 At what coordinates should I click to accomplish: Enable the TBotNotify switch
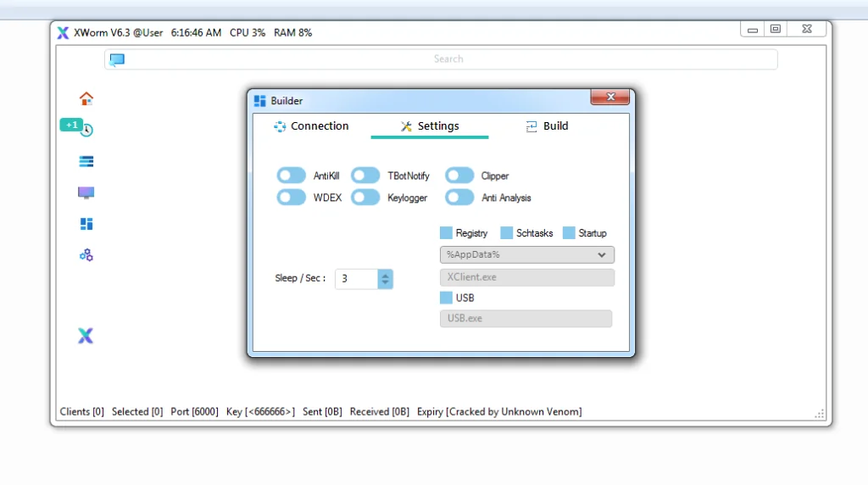tap(365, 176)
